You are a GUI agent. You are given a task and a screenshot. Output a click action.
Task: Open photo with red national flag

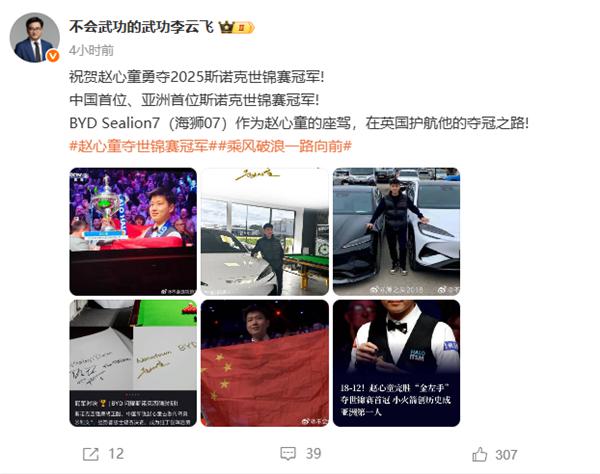point(265,363)
